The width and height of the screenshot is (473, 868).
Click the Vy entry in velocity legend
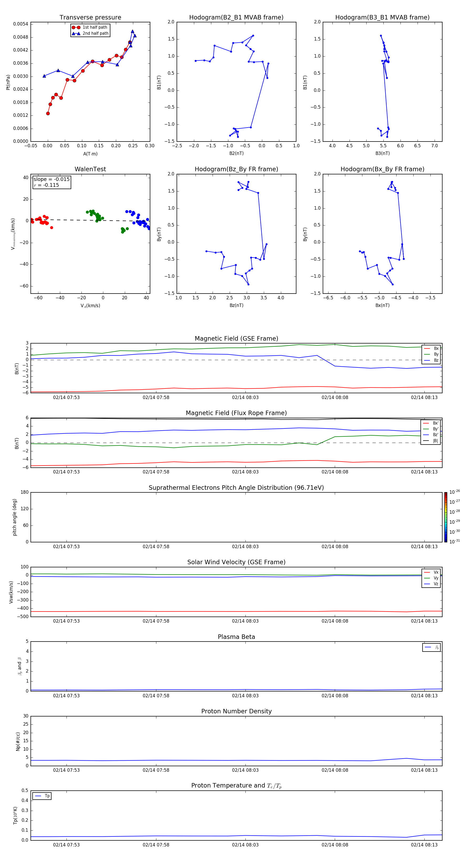[431, 578]
